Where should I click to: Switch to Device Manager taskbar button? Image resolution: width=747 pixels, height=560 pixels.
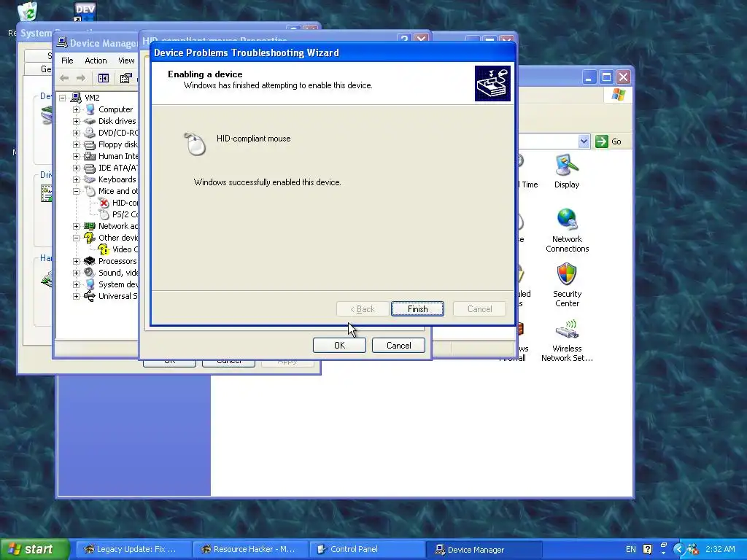point(484,550)
